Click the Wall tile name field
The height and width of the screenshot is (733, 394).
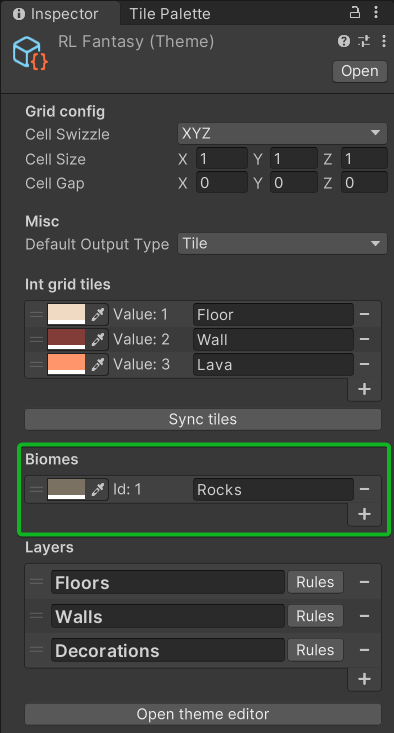273,339
